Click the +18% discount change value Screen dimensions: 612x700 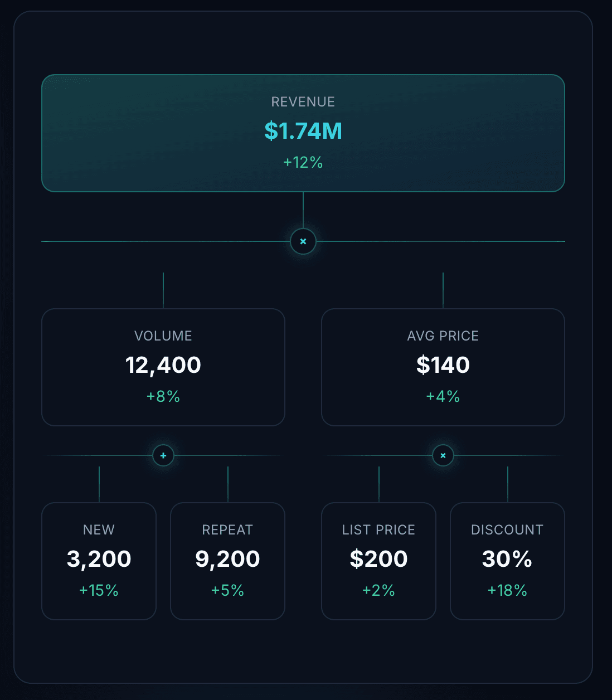(x=507, y=590)
